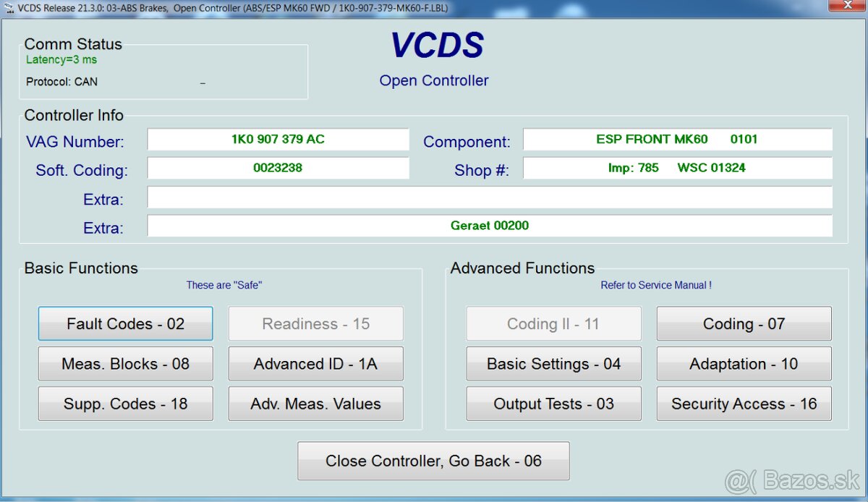
Task: Click the VCDS title heading
Action: 437,46
